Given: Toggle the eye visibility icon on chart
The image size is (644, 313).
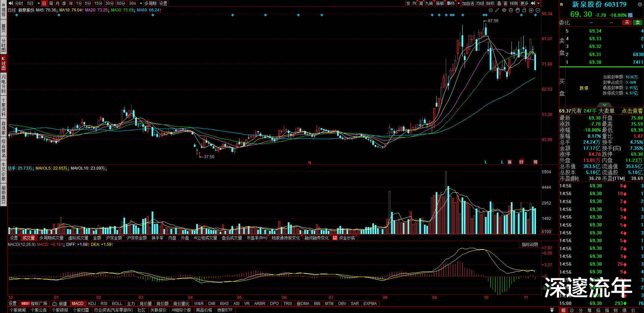Looking at the screenshot, I should click(504, 10).
